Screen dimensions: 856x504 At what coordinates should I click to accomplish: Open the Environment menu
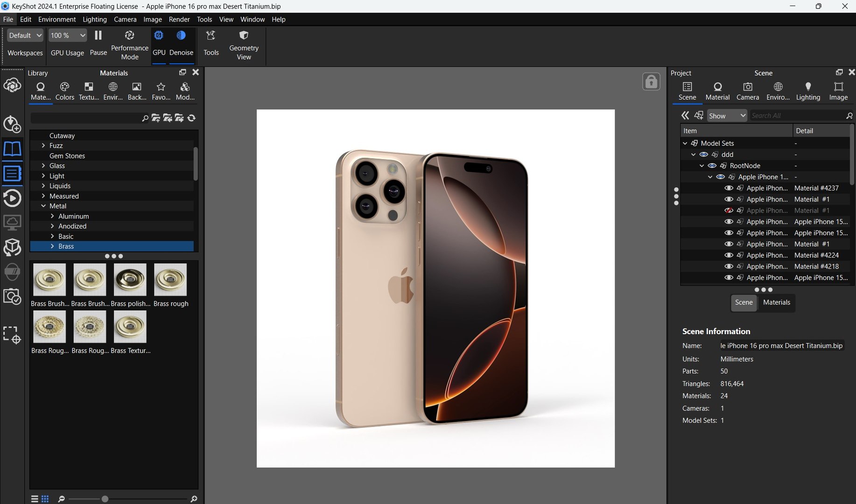[x=57, y=19]
